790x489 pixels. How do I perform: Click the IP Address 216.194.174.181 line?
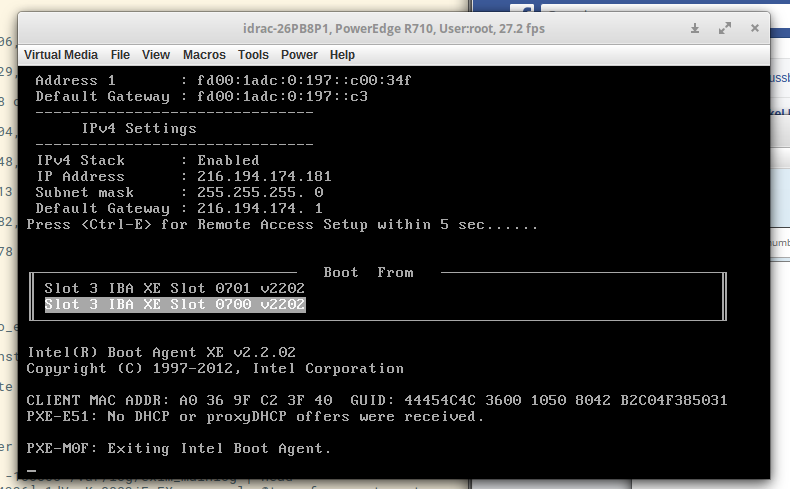(183, 176)
